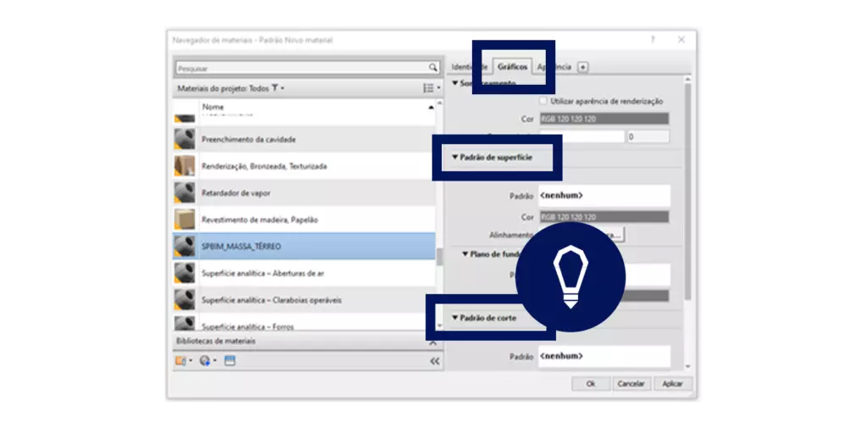Image resolution: width=868 pixels, height=424 pixels.
Task: Select Superfície analítica – Aberturas de ar
Action: coord(304,273)
